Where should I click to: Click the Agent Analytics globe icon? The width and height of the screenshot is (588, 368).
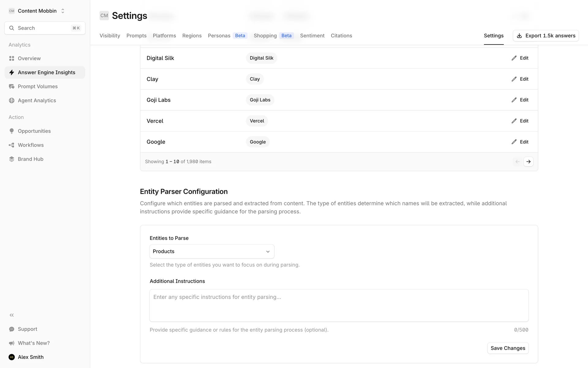(12, 101)
